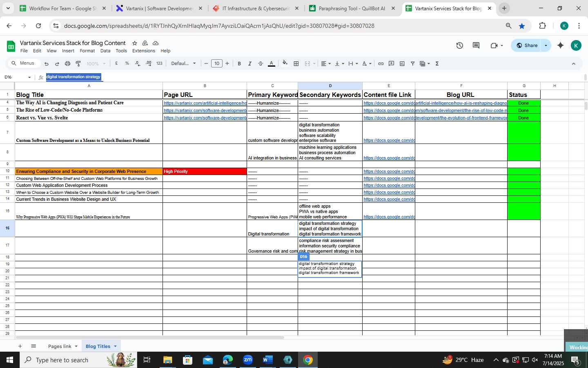Open the Blog URL link in row 5

click(x=461, y=110)
